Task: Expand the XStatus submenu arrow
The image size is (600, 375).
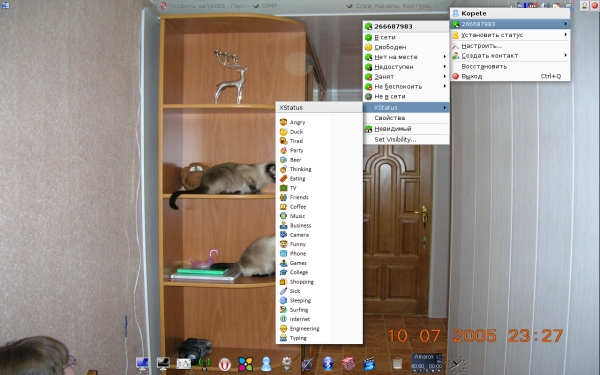Action: [445, 108]
